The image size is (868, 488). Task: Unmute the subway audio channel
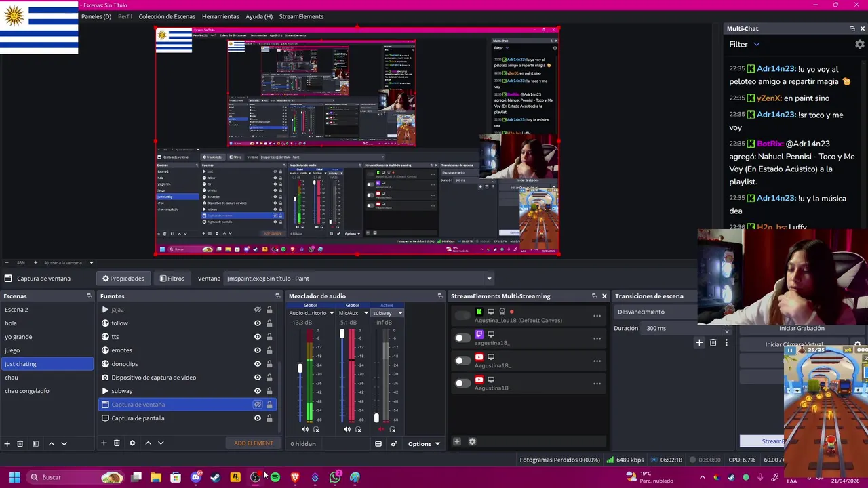(x=380, y=429)
